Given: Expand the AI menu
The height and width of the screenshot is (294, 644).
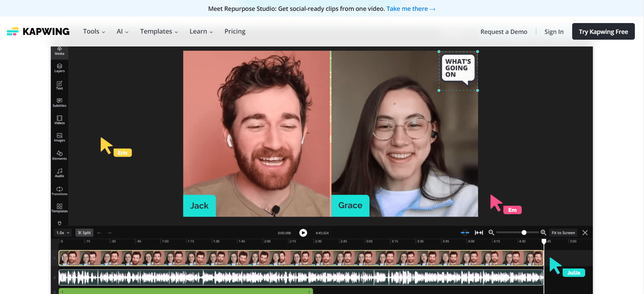Looking at the screenshot, I should tap(122, 31).
